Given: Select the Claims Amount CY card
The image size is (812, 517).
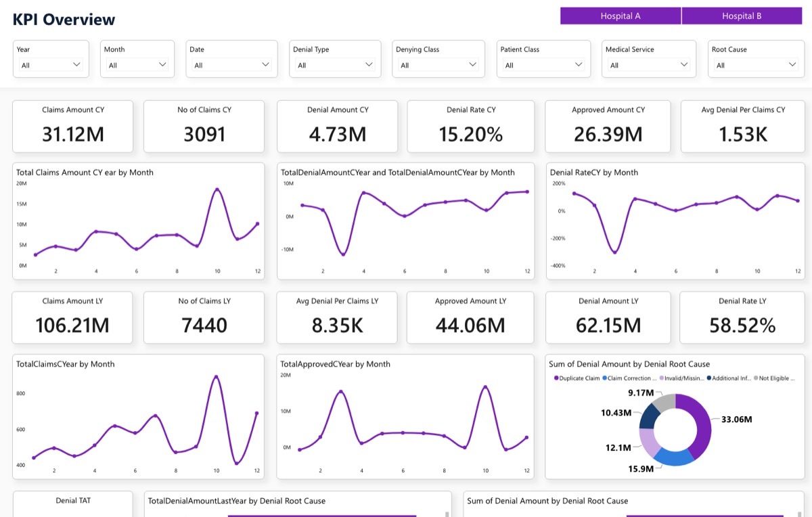Looking at the screenshot, I should pos(73,127).
